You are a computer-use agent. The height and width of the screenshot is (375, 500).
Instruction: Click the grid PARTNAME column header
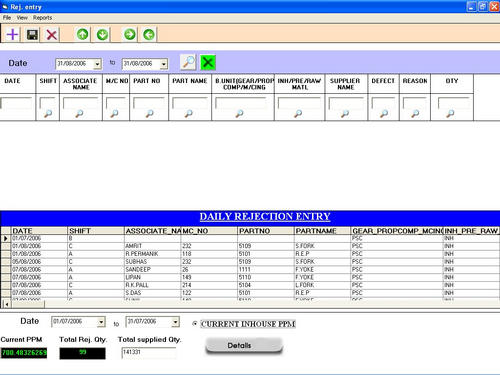(323, 231)
